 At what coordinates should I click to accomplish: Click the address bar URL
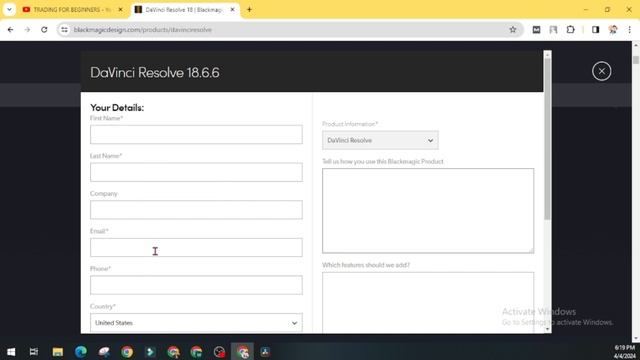point(142,29)
